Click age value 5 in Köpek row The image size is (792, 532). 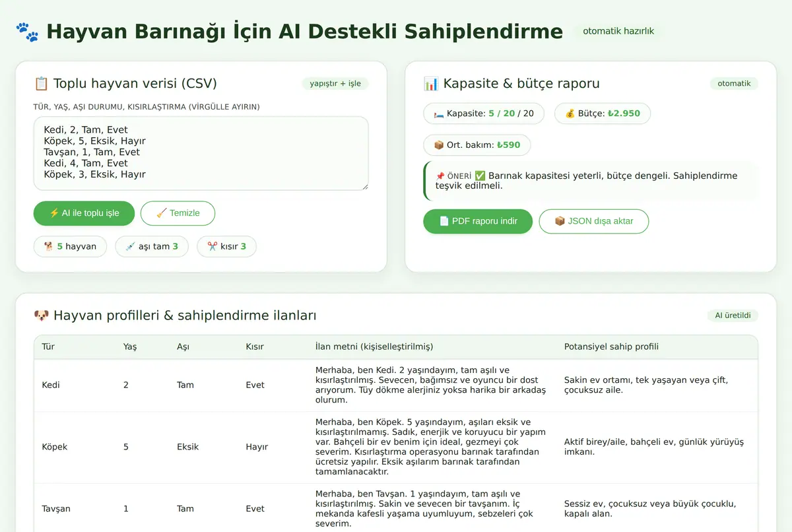126,447
